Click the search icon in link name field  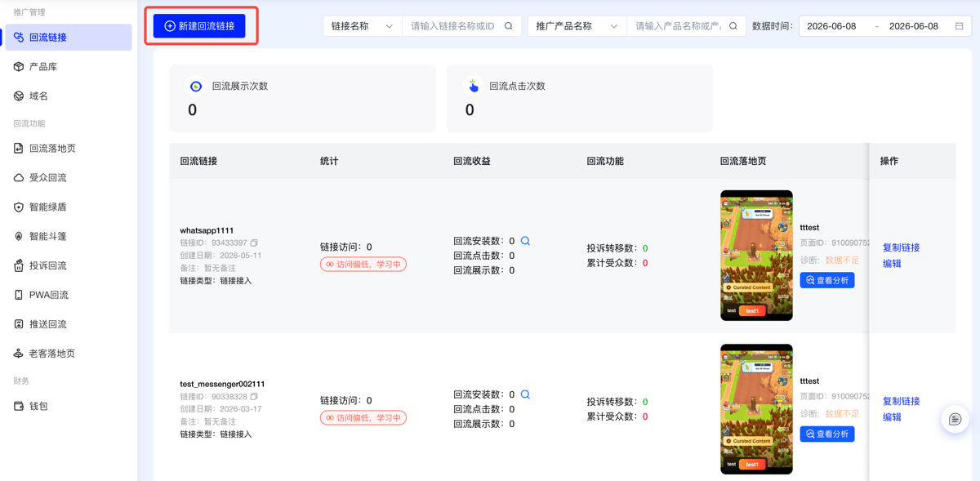509,26
